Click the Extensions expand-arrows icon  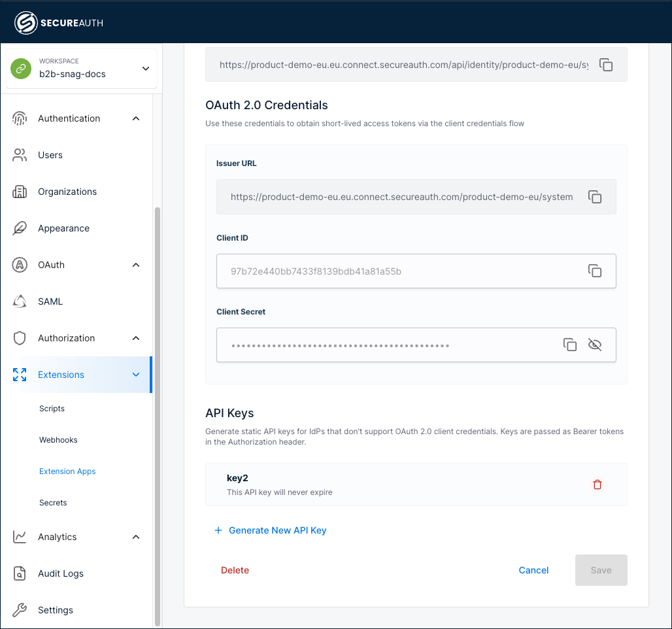click(20, 375)
